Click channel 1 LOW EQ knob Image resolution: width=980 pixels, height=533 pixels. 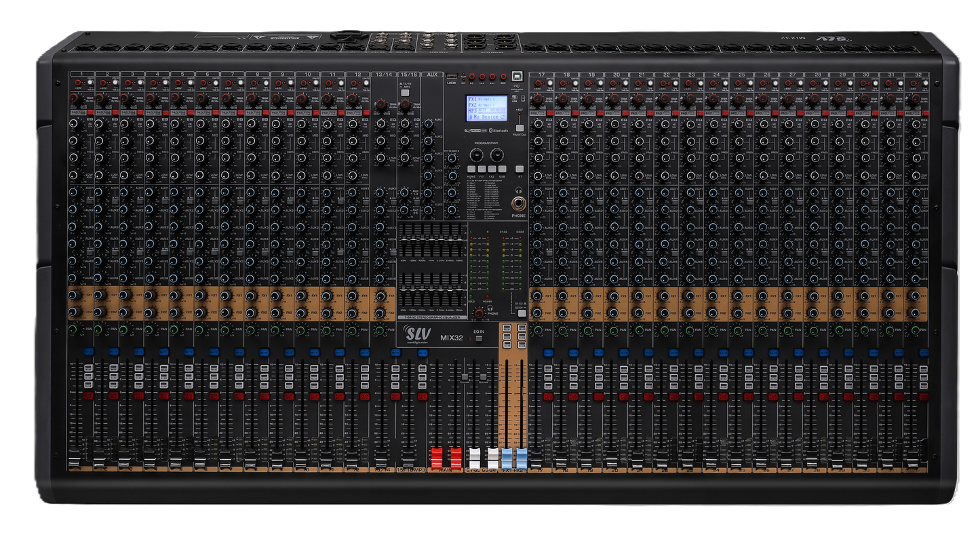pos(73,175)
